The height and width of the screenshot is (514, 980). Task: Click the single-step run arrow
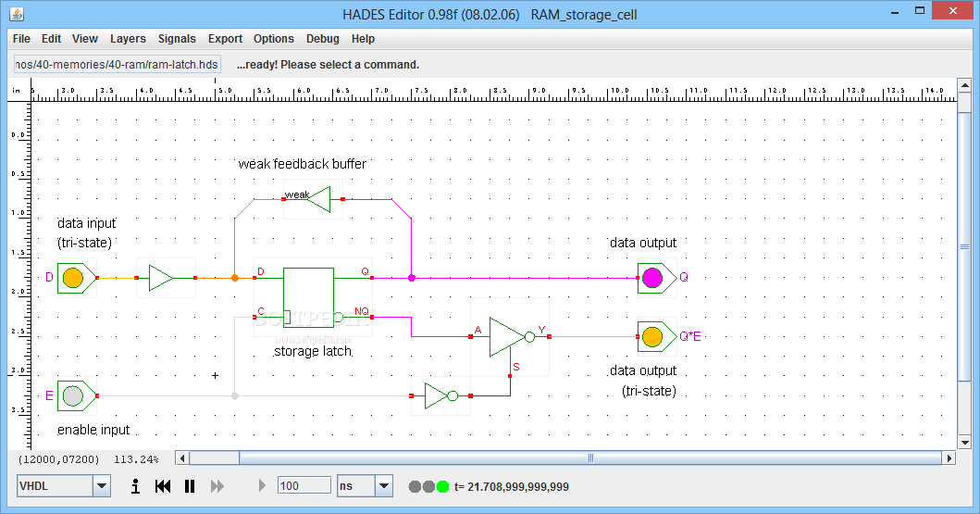[262, 486]
